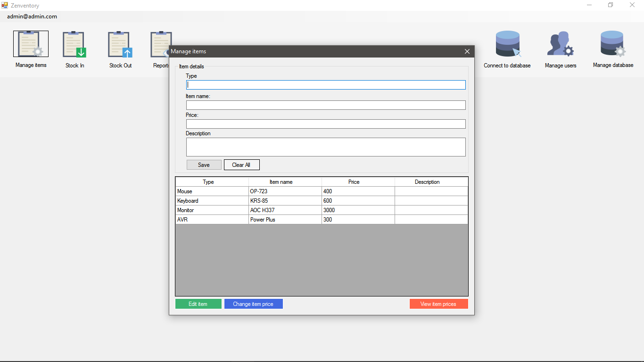Sort by the Description column header
The width and height of the screenshot is (644, 362).
click(x=431, y=182)
